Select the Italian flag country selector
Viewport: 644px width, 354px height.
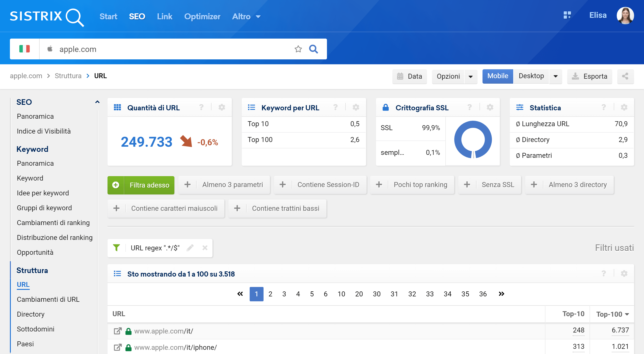pos(25,49)
